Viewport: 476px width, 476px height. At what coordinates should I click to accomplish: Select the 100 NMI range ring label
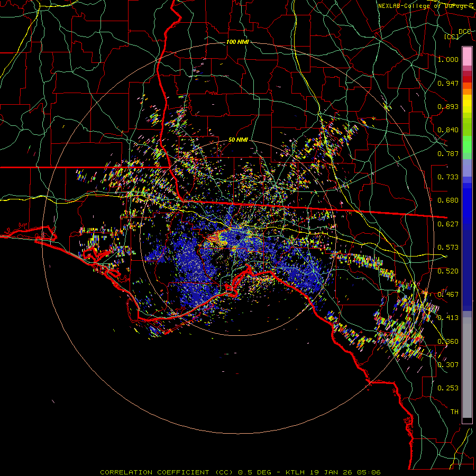click(237, 42)
